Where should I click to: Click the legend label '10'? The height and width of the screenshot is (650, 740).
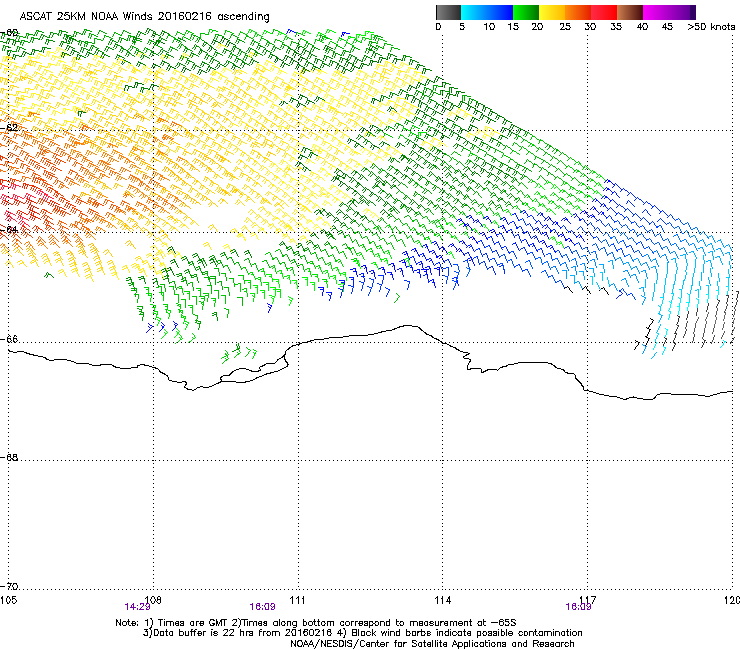(489, 27)
